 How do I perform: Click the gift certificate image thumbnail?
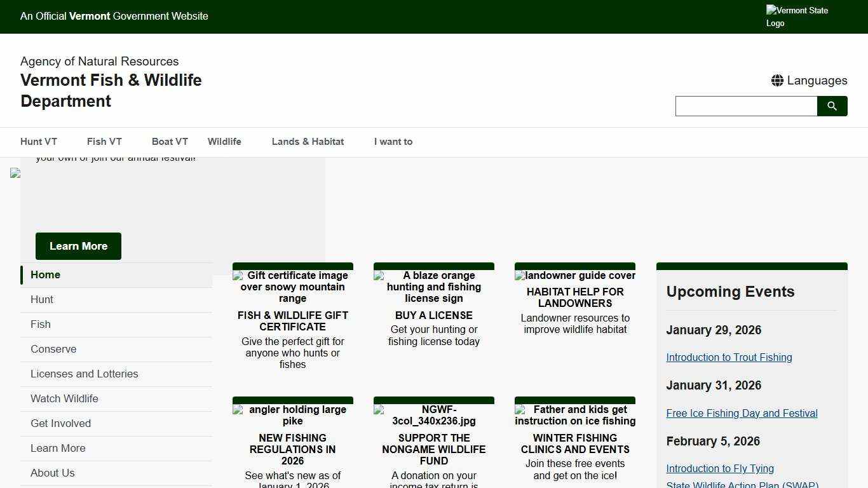293,287
